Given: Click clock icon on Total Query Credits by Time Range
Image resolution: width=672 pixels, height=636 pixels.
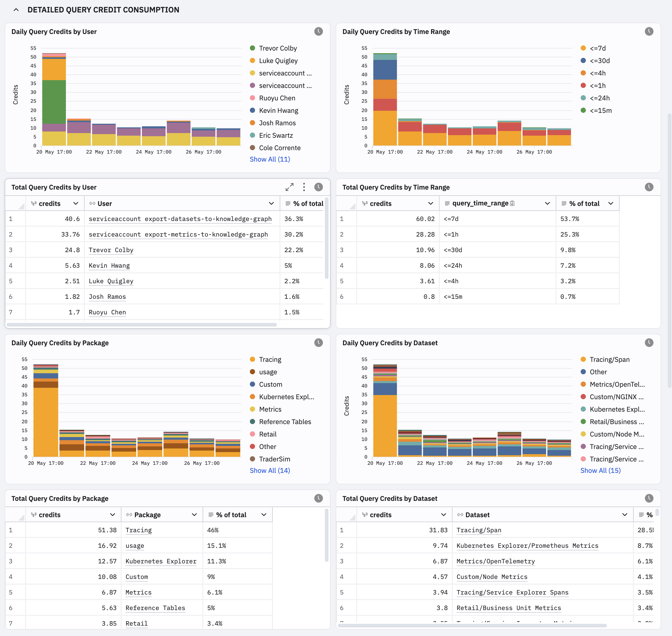Looking at the screenshot, I should 649,187.
